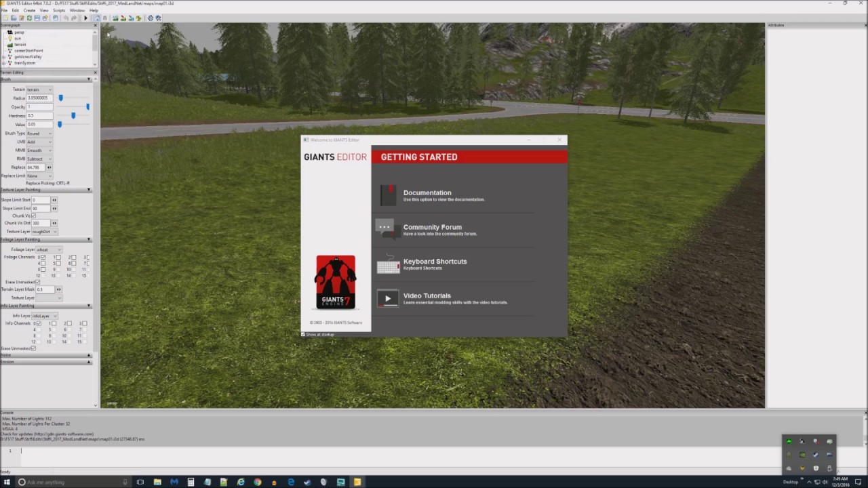Open the Create menu

pyautogui.click(x=29, y=10)
